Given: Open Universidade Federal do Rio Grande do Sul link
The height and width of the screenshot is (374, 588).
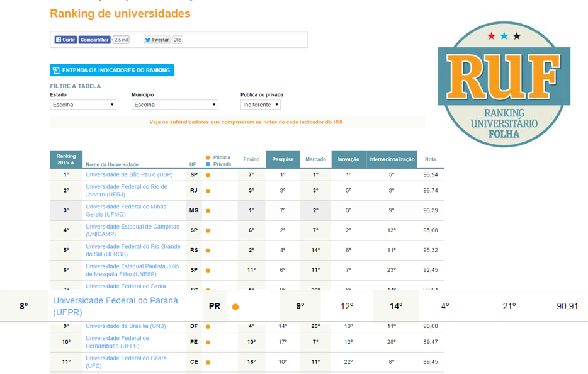Looking at the screenshot, I should click(x=133, y=250).
